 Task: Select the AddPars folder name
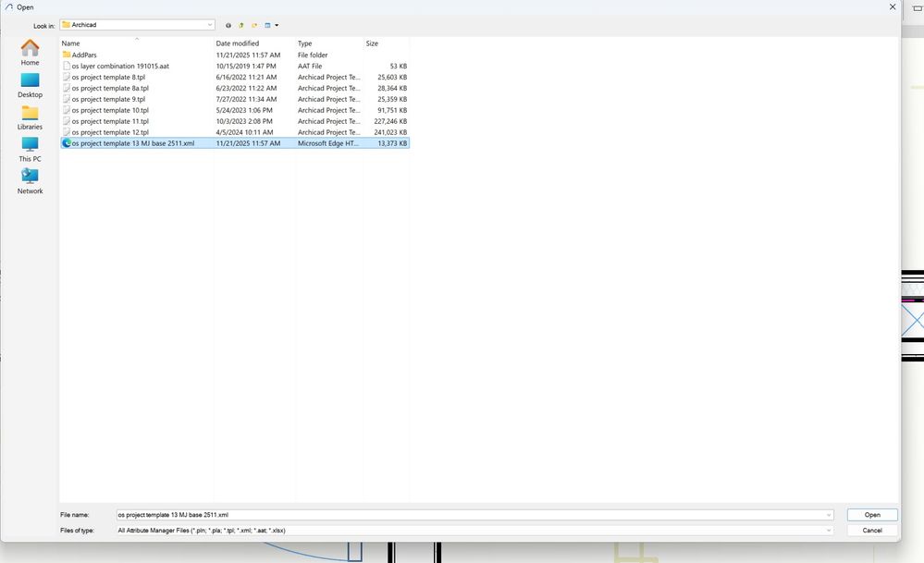(x=84, y=55)
